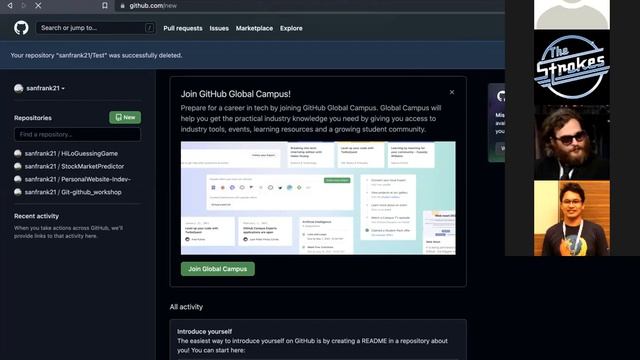
Task: Select the sanfrank21 avatar in the sidebar
Action: [x=18, y=88]
